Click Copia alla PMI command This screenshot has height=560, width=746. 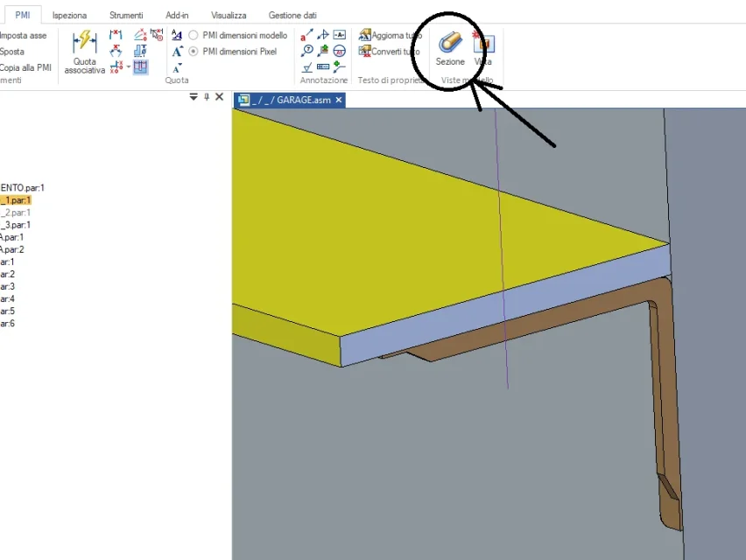pos(25,67)
